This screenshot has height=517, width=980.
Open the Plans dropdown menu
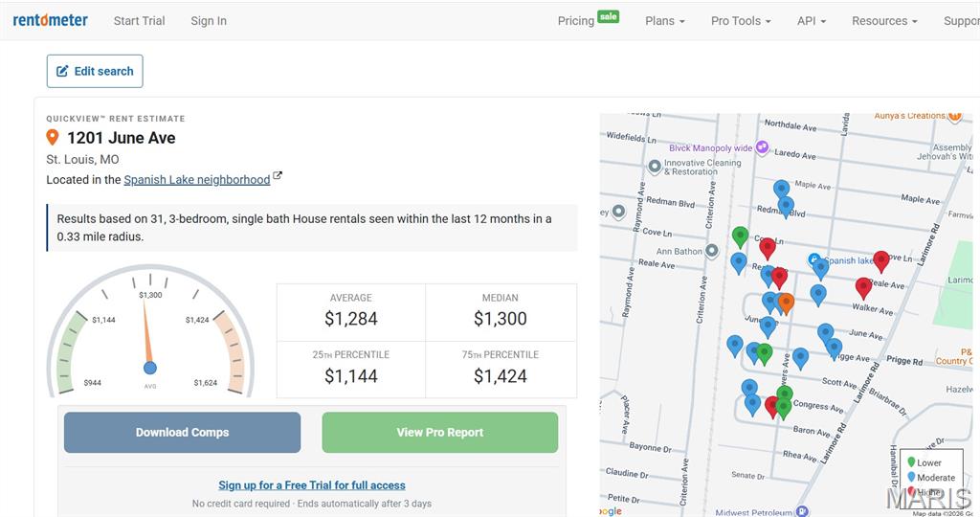664,21
